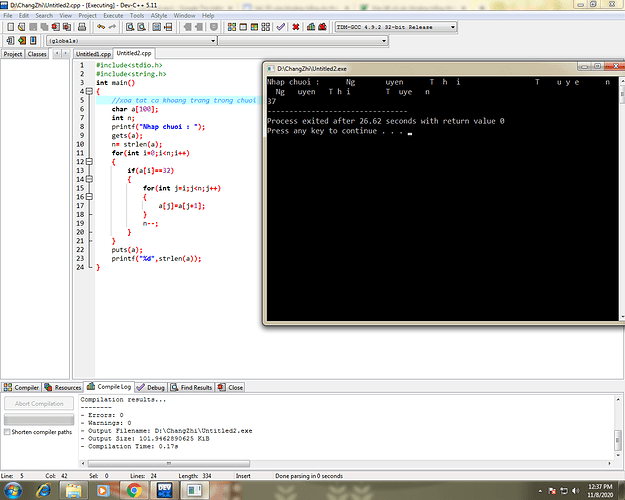The width and height of the screenshot is (625, 500).
Task: Click the Goto Line toolbar icon
Action: (x=168, y=27)
